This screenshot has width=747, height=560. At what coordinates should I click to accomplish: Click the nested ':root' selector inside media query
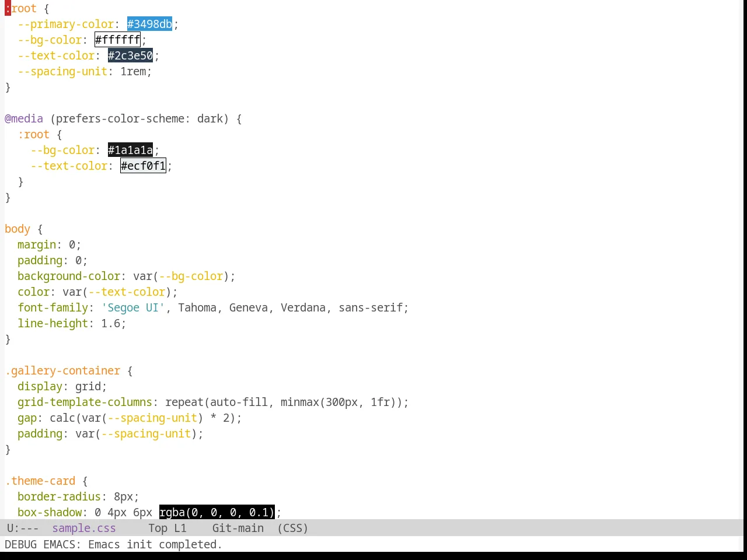coord(33,134)
